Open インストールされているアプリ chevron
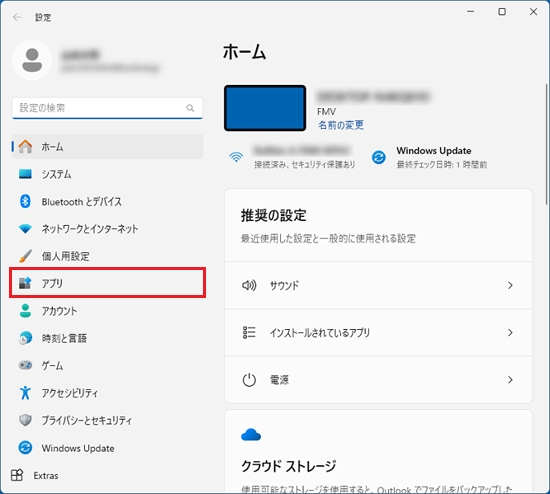Viewport: 550px width, 494px height. click(x=510, y=332)
